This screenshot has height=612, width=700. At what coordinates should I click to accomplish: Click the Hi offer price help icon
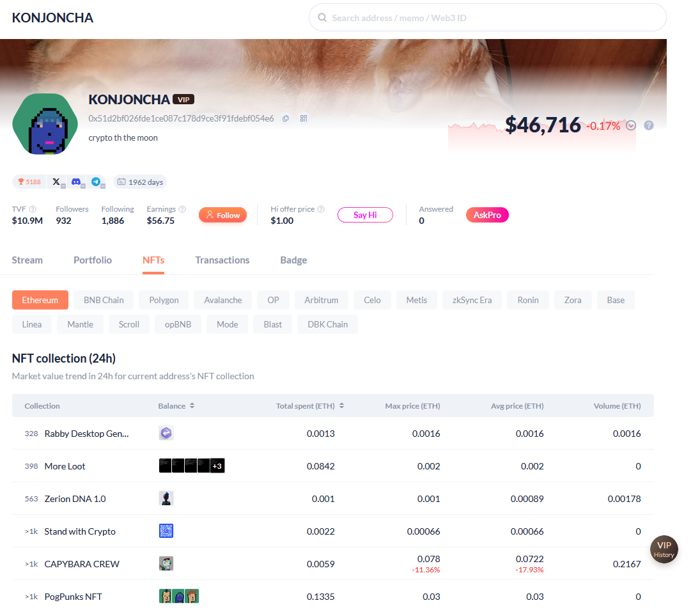pos(320,209)
